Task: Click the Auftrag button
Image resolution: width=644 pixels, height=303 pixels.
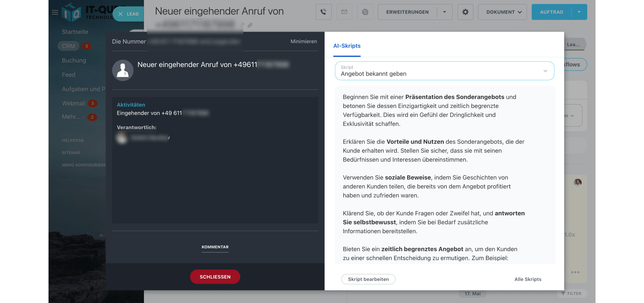Action: [551, 12]
